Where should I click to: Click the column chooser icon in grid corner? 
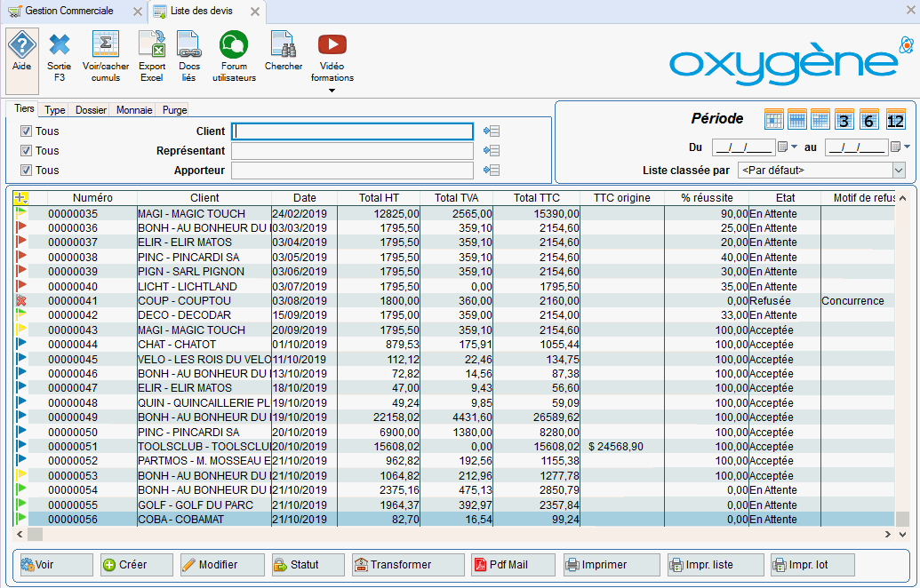(x=21, y=198)
